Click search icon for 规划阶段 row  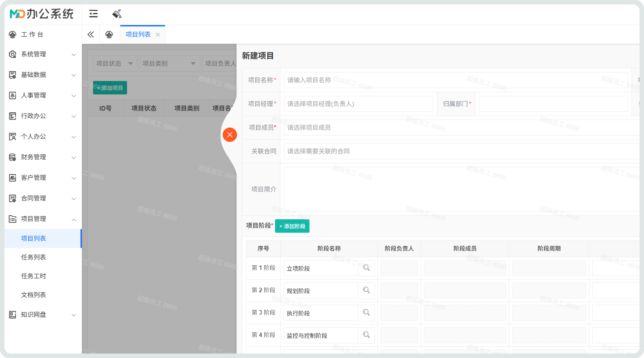coord(366,290)
